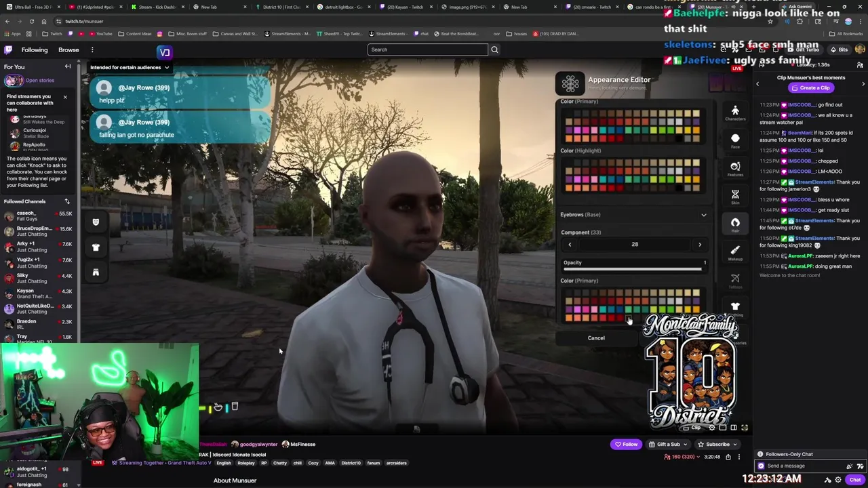868x488 pixels.
Task: Switch to Ultra Ball browser tab
Action: (x=34, y=7)
